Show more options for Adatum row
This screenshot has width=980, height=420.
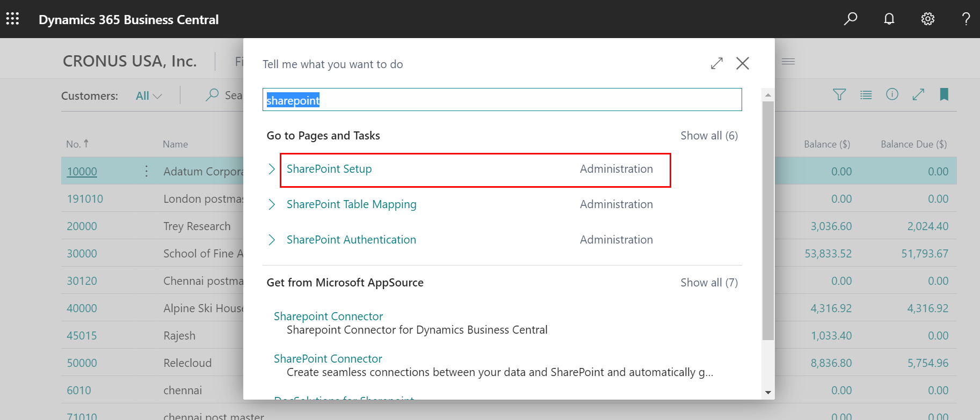[147, 171]
